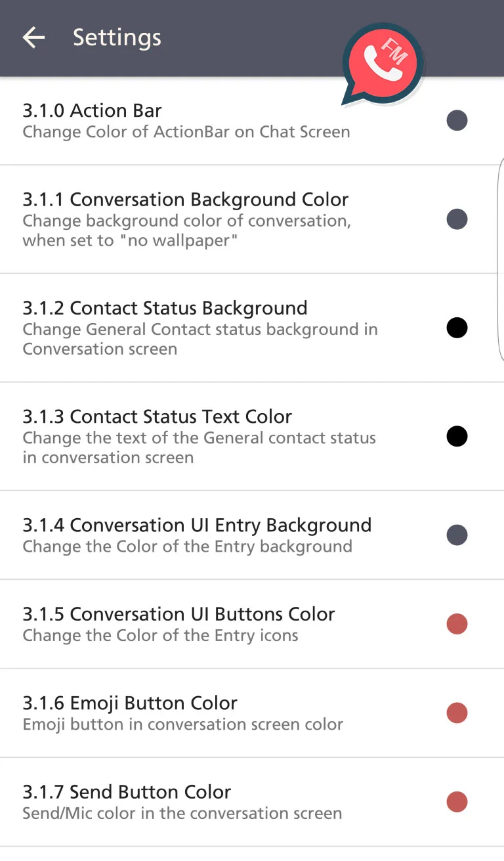Click Conversation UI Entry Background swatch
This screenshot has height=861, width=504.
coord(457,535)
